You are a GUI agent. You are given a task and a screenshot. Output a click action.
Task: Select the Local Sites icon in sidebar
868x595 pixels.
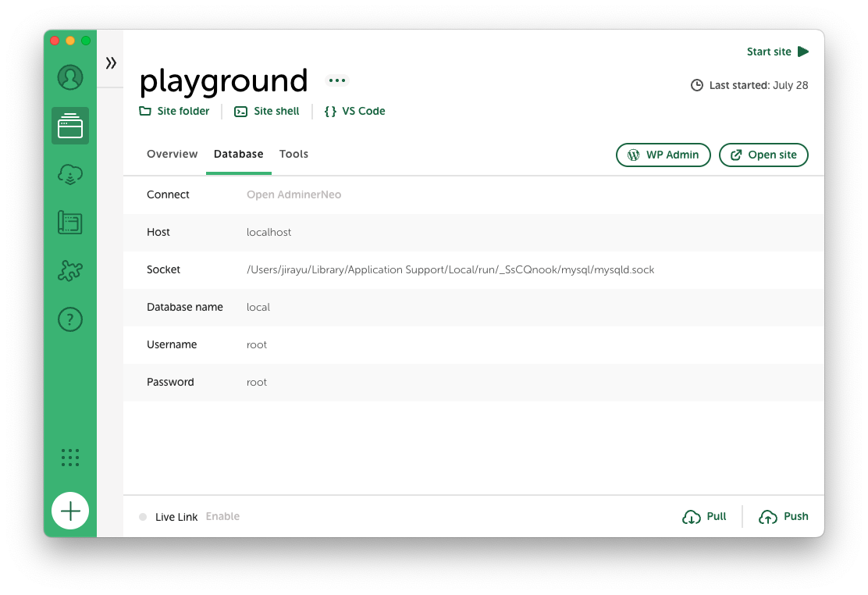(70, 126)
